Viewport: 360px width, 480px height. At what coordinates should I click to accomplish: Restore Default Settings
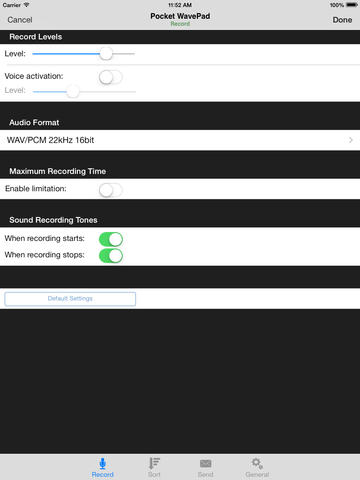click(x=70, y=299)
